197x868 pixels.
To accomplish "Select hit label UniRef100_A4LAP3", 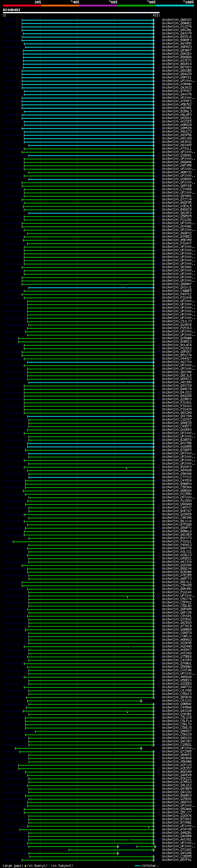I will click(x=177, y=115).
